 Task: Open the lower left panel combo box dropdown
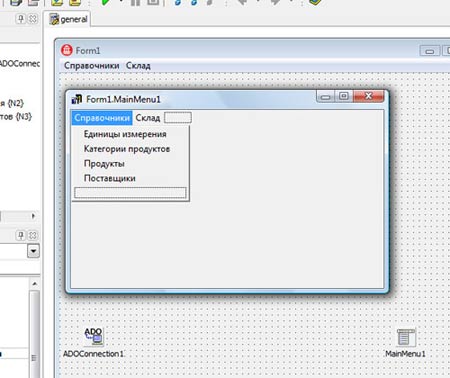pyautogui.click(x=33, y=251)
